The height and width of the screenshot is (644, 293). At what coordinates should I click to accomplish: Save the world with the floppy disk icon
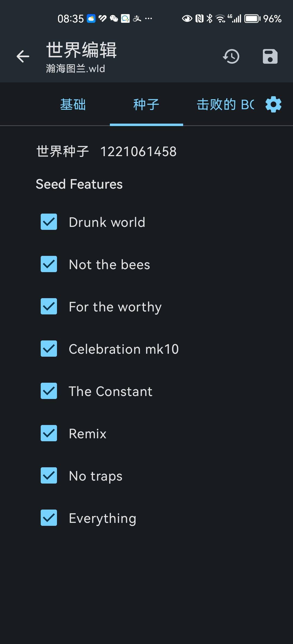(270, 56)
